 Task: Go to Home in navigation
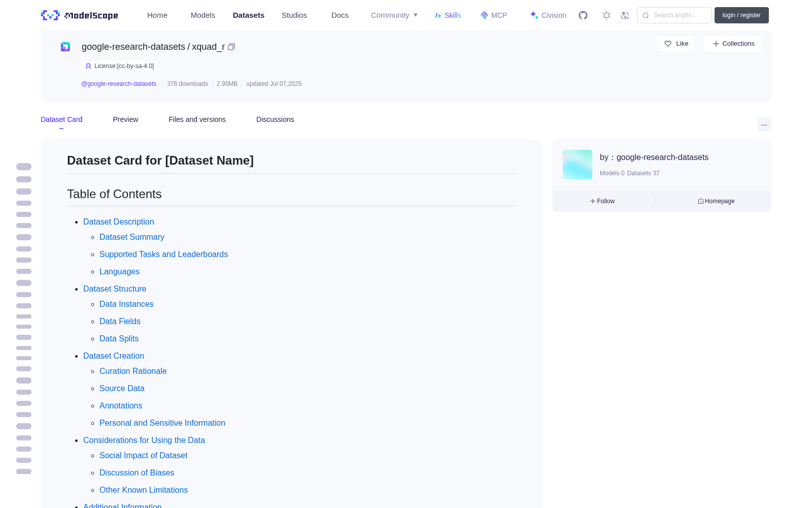click(157, 15)
